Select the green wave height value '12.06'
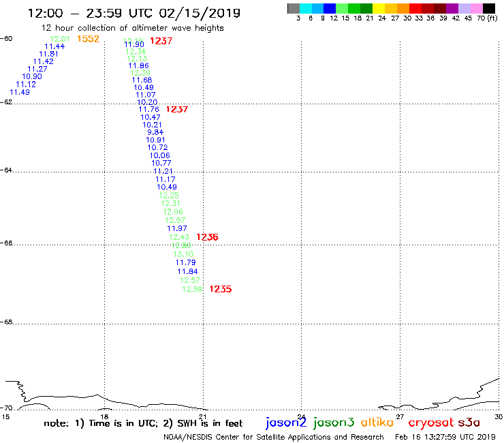Viewport: 504px width, 443px height. click(x=173, y=212)
